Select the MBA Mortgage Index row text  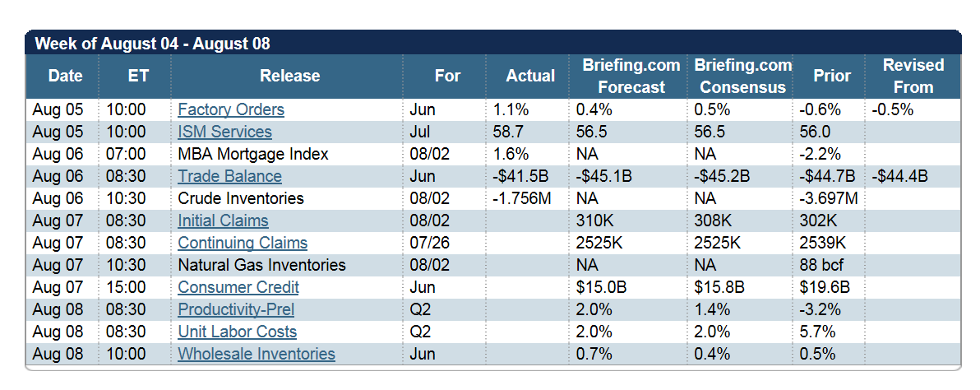click(x=253, y=154)
